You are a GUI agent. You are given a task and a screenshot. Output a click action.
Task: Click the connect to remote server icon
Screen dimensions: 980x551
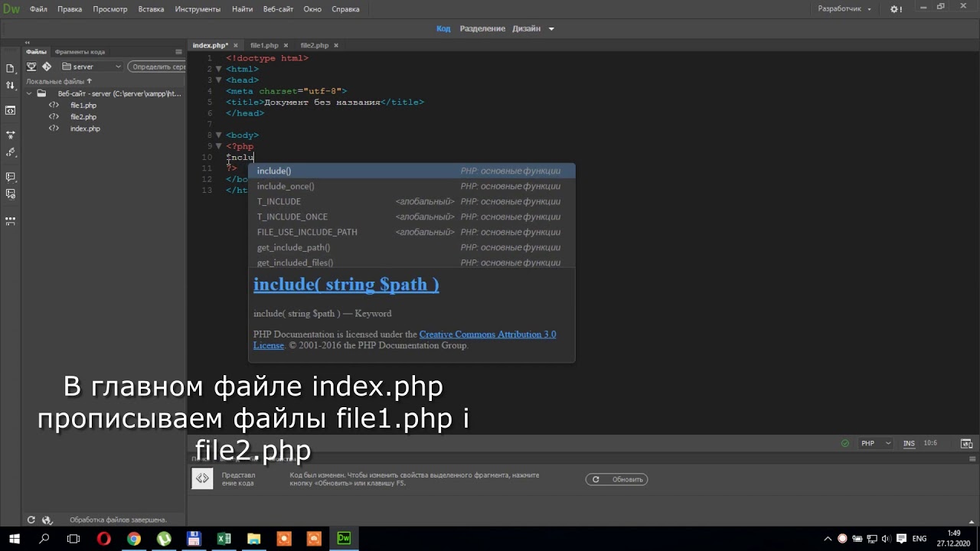pos(31,67)
